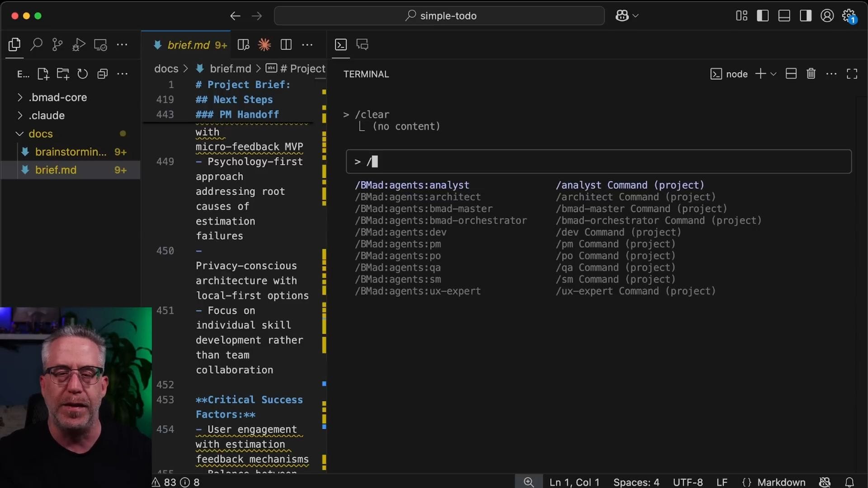Image resolution: width=868 pixels, height=488 pixels.
Task: Refresh the Explorer file tree
Action: pos(82,74)
